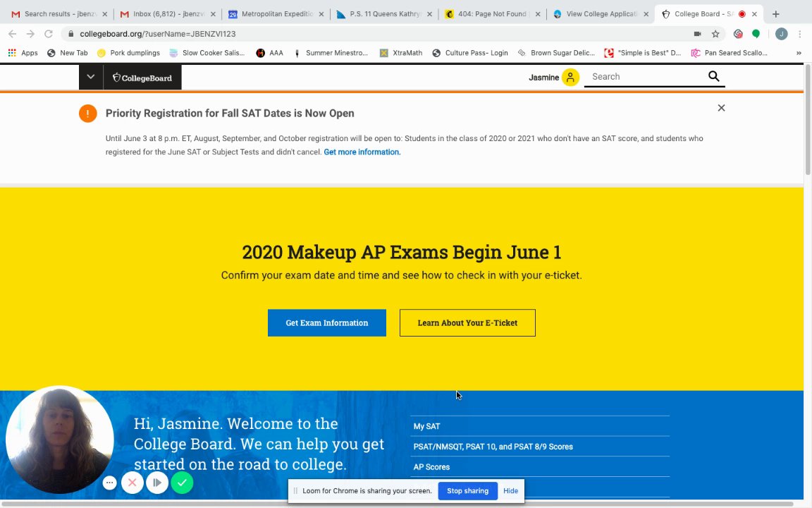This screenshot has width=812, height=508.
Task: Open the New Tab bookmark
Action: (x=68, y=53)
